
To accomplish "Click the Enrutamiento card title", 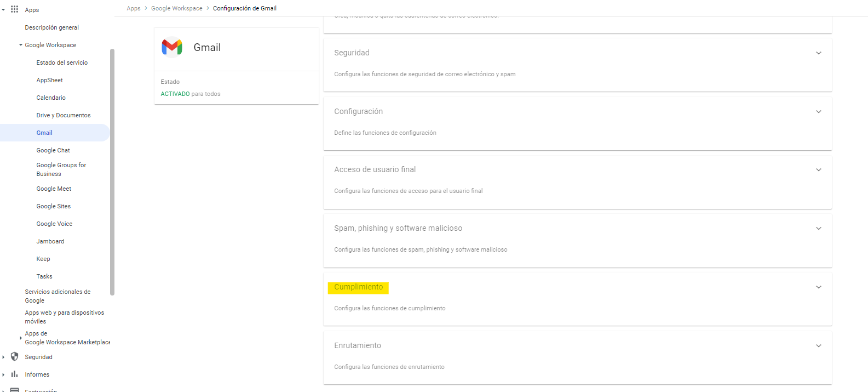I will click(x=358, y=345).
